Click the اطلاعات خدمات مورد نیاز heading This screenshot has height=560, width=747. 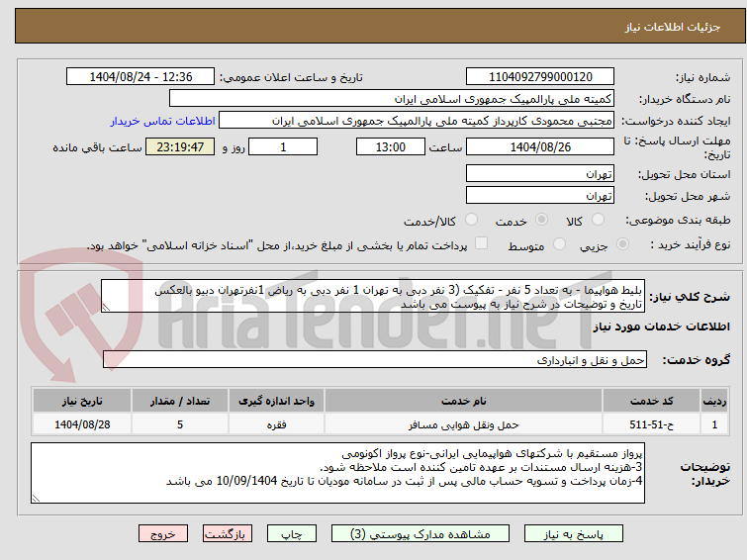point(661,327)
